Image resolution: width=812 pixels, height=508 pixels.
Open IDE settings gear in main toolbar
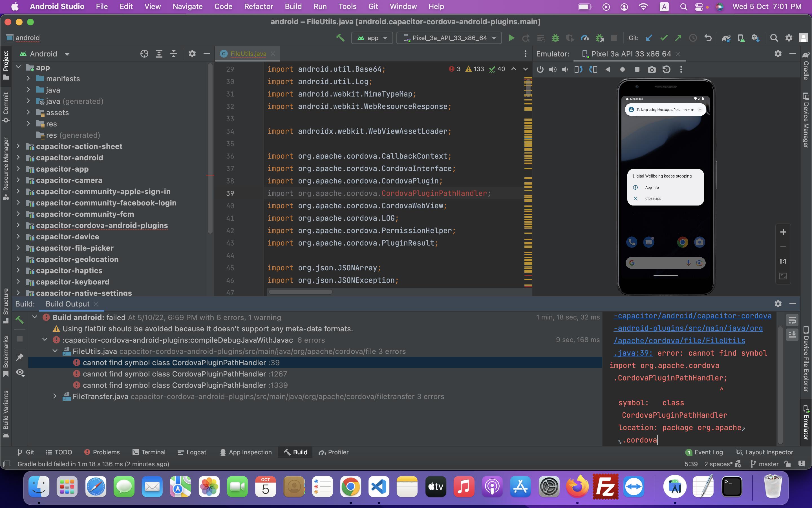click(x=789, y=38)
